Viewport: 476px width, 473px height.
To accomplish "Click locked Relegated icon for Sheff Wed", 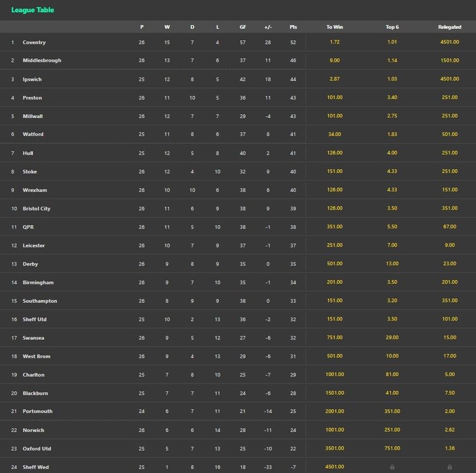I will pos(449,467).
